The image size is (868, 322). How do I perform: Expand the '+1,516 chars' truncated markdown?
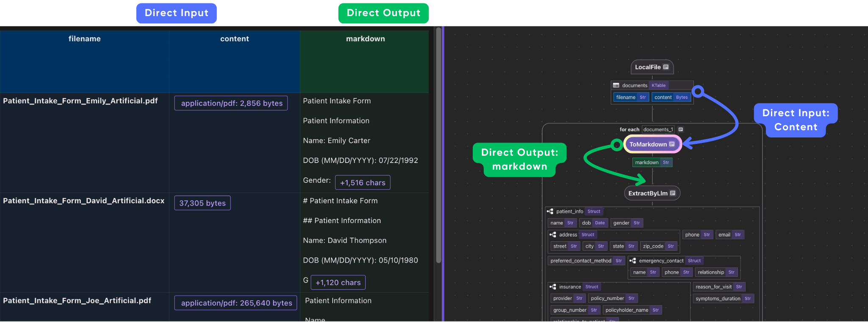(x=363, y=183)
